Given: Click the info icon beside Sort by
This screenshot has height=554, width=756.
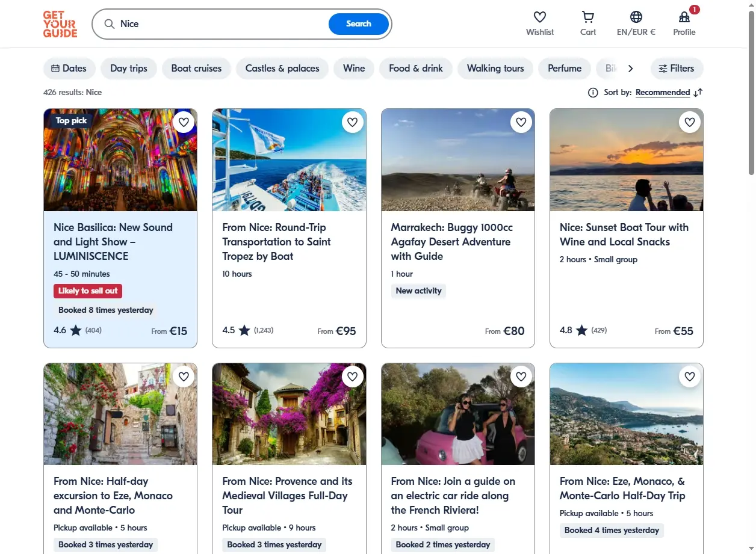Looking at the screenshot, I should point(593,93).
